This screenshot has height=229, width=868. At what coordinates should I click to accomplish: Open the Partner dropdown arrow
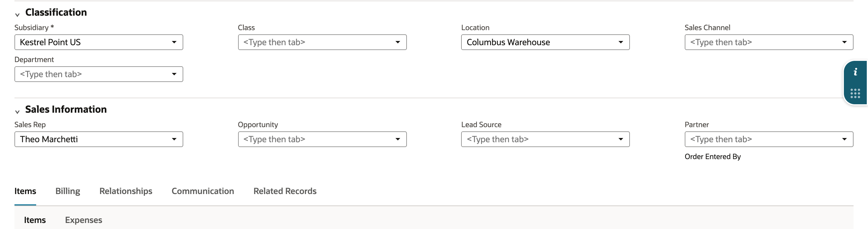(844, 139)
